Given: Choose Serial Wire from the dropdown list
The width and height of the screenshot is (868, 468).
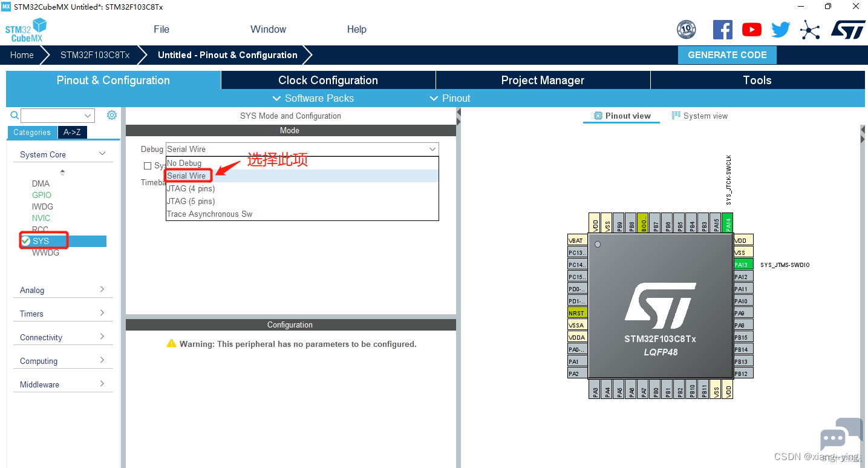Looking at the screenshot, I should click(x=302, y=176).
